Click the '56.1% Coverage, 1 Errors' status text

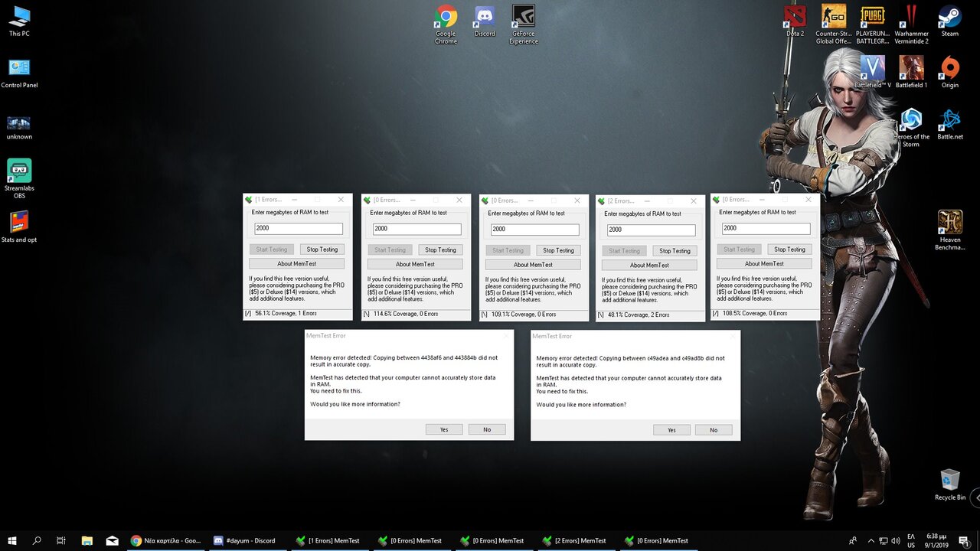pos(286,314)
